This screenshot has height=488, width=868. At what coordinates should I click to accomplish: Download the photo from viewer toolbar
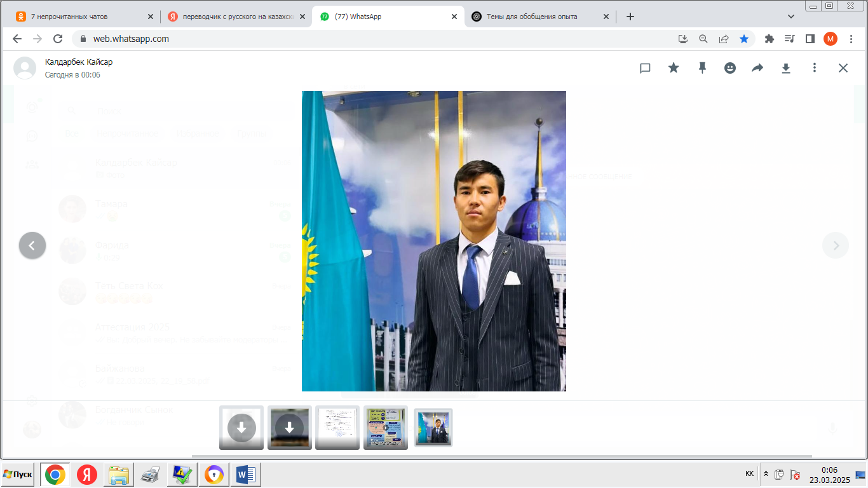click(x=786, y=68)
